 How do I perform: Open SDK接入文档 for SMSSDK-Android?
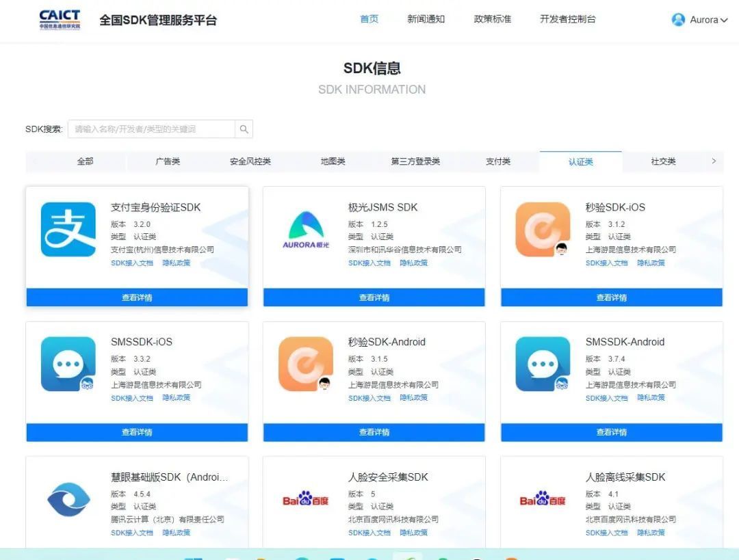coord(606,398)
